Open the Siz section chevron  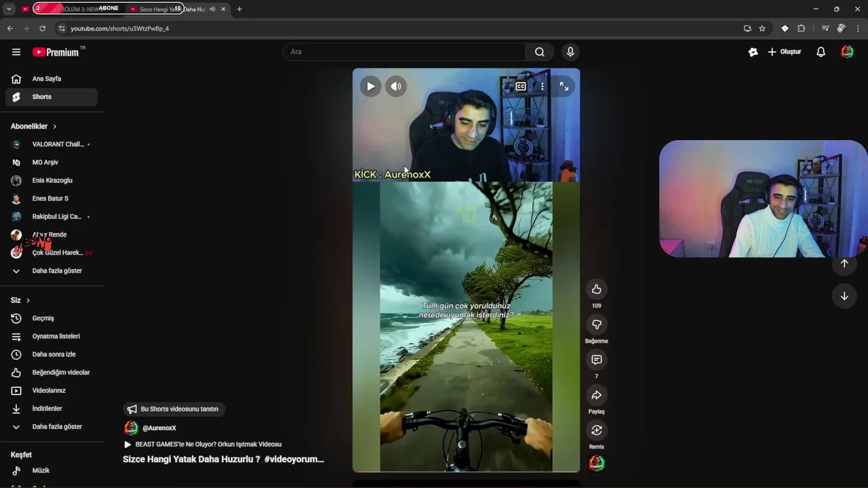(x=28, y=300)
